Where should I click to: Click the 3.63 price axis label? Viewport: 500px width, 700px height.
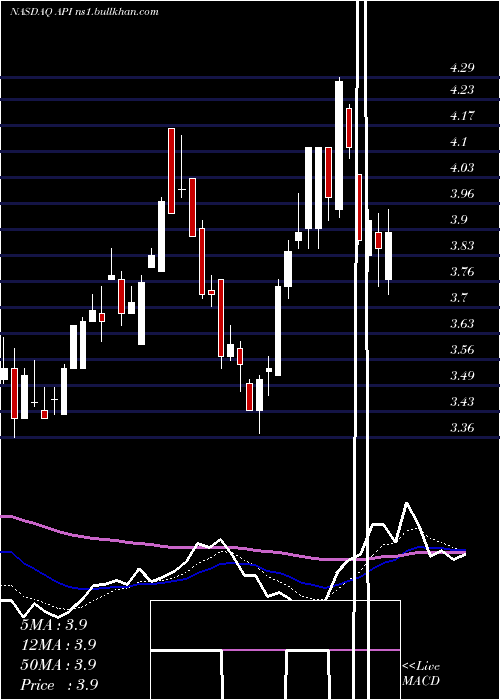coord(462,323)
